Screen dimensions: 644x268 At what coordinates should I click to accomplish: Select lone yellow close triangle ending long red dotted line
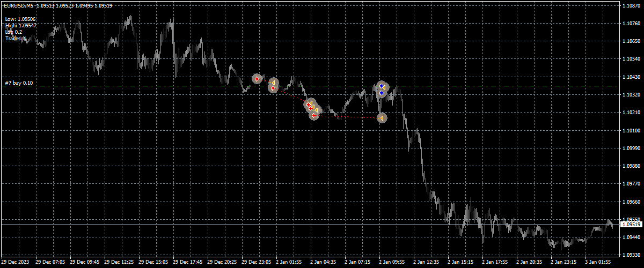tap(382, 118)
